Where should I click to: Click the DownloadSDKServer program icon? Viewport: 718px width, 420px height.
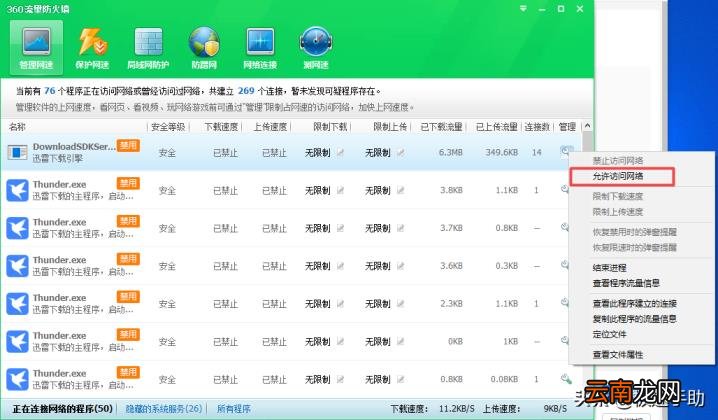[17, 153]
